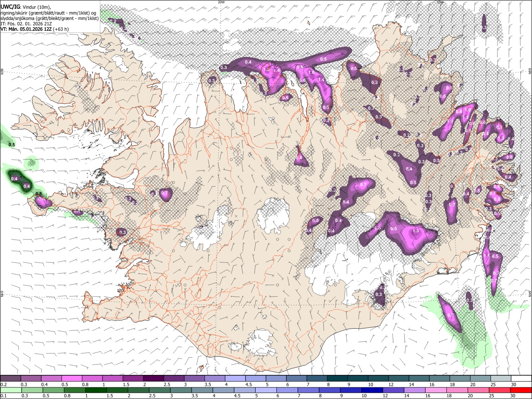Viewport: 532px width, 399px height.
Task: Click the 'rigning/skúrir' legend description line
Action: click(49, 12)
